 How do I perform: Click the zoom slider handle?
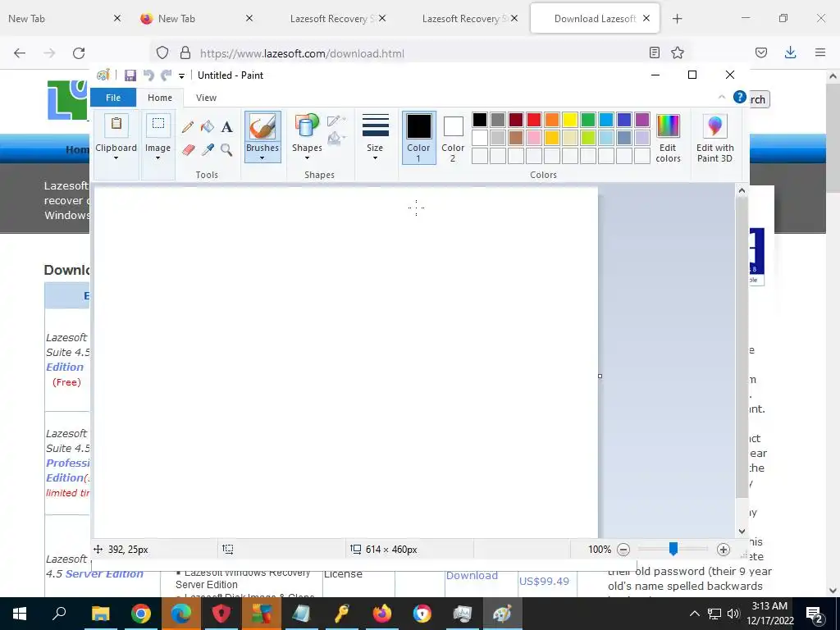tap(673, 549)
